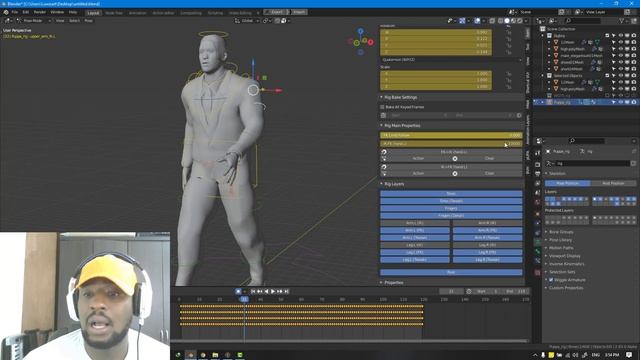This screenshot has height=360, width=640.
Task: Expand the Motion Paths panel
Action: point(561,248)
